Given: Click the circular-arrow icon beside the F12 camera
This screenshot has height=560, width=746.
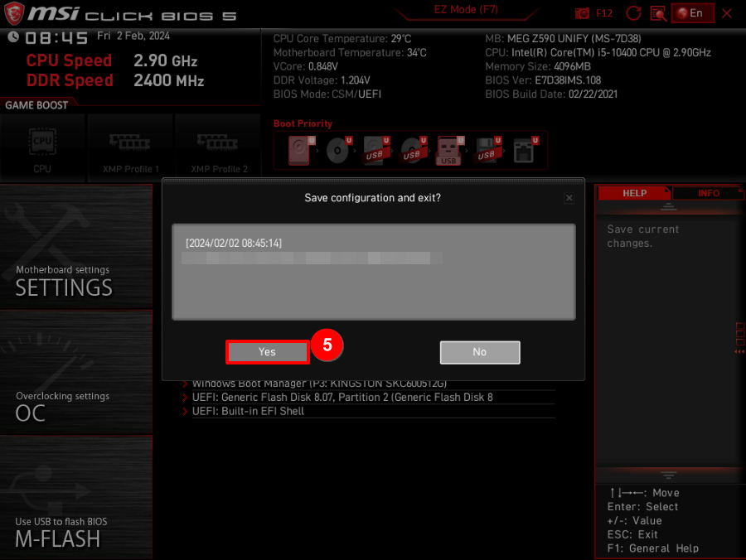Looking at the screenshot, I should (633, 13).
